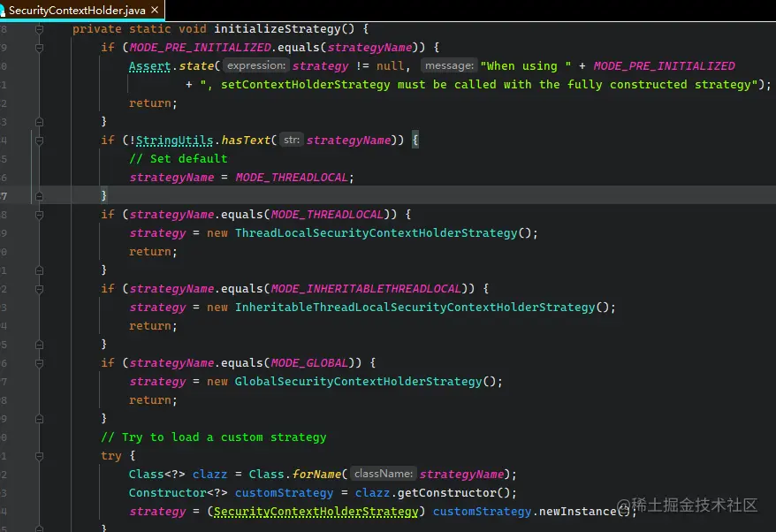
Task: Click the 'clazz' variable declaration
Action: point(209,474)
